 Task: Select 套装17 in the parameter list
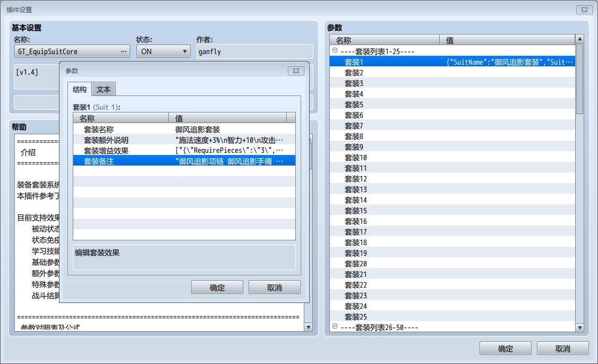[452, 232]
